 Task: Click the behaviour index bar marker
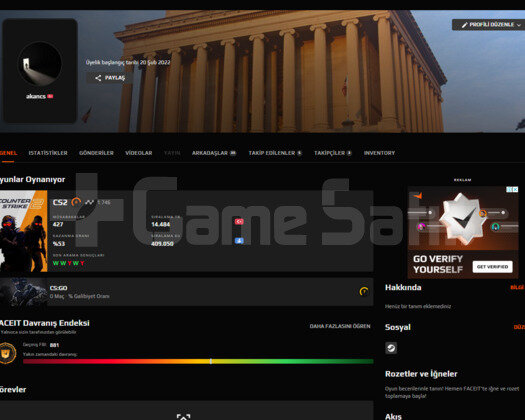click(211, 361)
